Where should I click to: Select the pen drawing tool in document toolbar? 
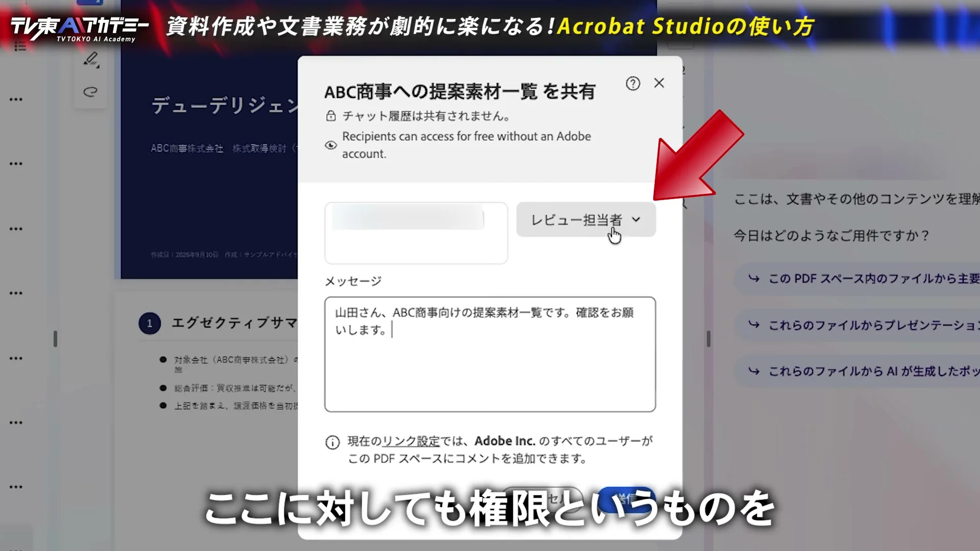click(x=91, y=60)
